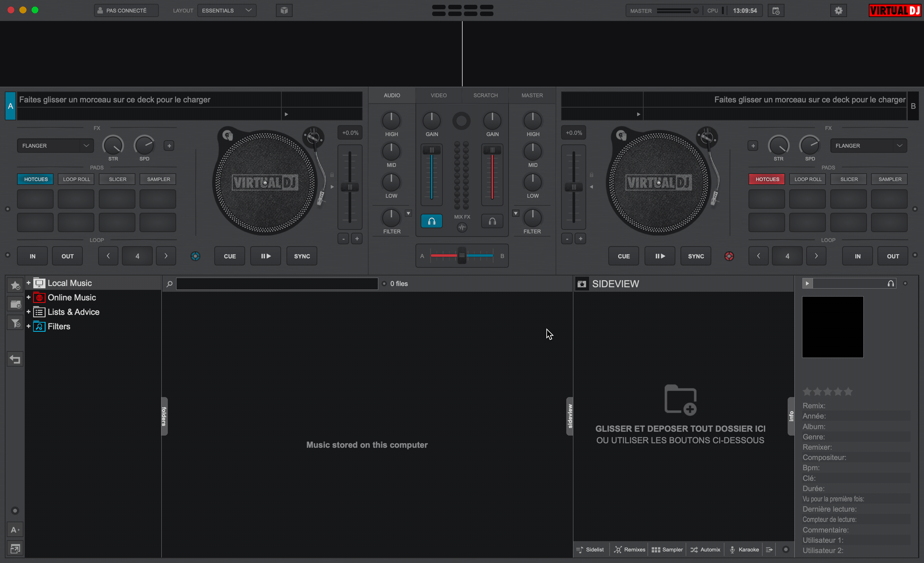Click the MIX FX waveform icon
Screen dimensions: 924x563
tap(462, 227)
